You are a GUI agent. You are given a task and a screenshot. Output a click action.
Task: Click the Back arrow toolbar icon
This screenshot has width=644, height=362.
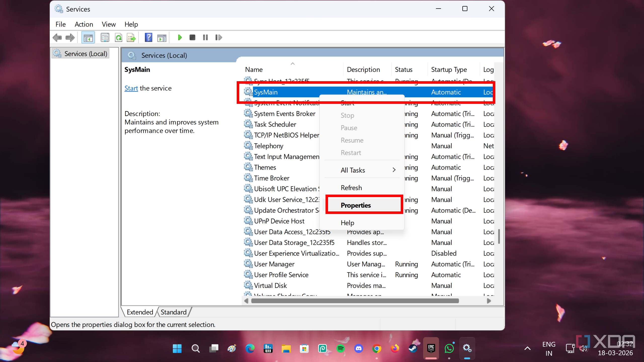point(57,38)
